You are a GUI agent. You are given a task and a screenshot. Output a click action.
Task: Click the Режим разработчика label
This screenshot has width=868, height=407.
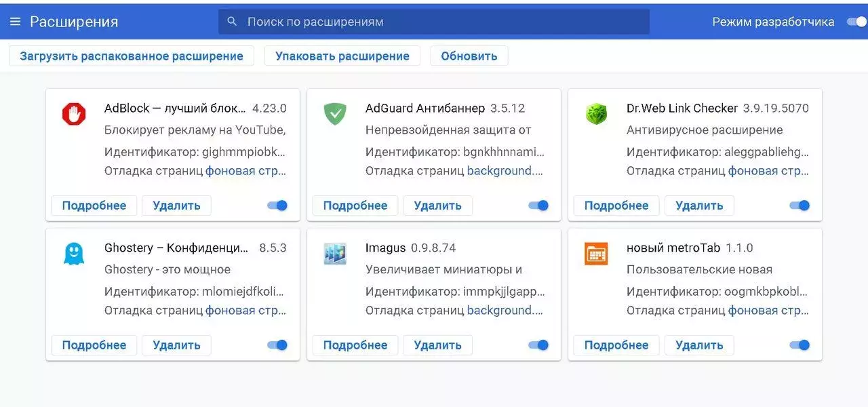coord(773,22)
